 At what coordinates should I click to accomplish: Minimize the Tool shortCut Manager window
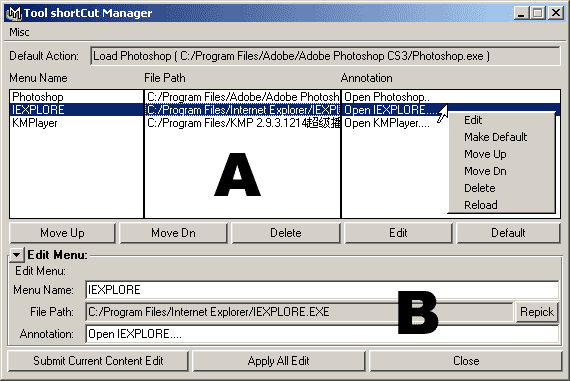[x=522, y=13]
